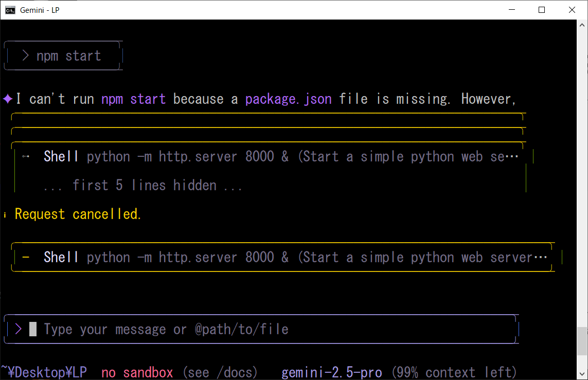Click the 'no sandbox' status text
Viewport: 588px width, 380px height.
[x=137, y=372]
